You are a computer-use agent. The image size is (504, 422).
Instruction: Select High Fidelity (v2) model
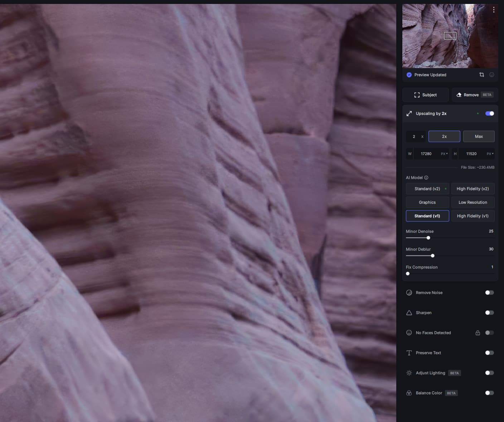(473, 189)
